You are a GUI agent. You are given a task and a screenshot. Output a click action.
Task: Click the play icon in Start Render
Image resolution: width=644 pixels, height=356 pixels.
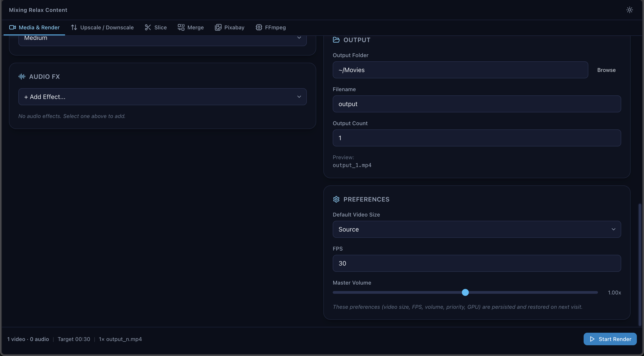pos(592,339)
